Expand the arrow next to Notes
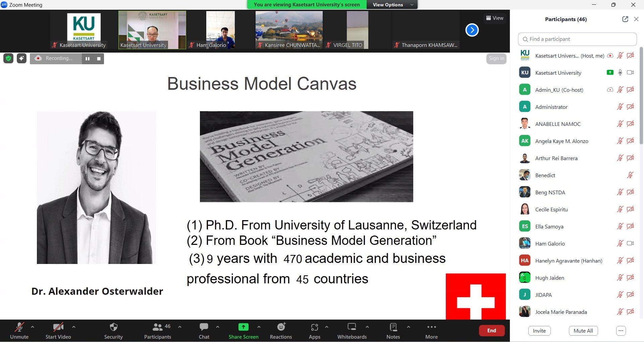The height and width of the screenshot is (342, 644). tap(408, 327)
